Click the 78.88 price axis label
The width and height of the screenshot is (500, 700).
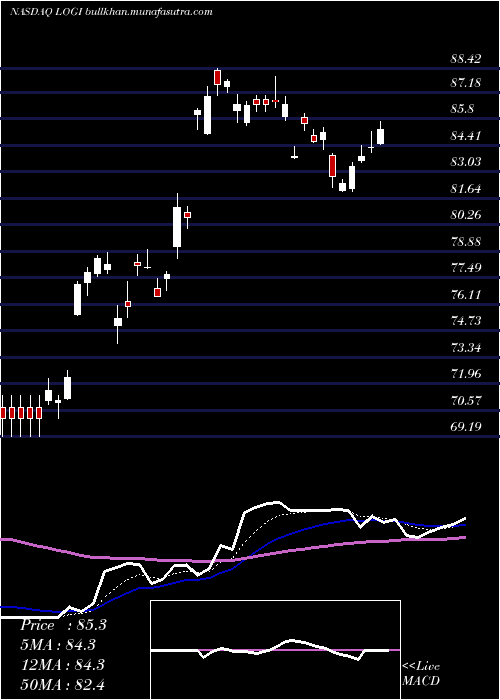pyautogui.click(x=466, y=242)
